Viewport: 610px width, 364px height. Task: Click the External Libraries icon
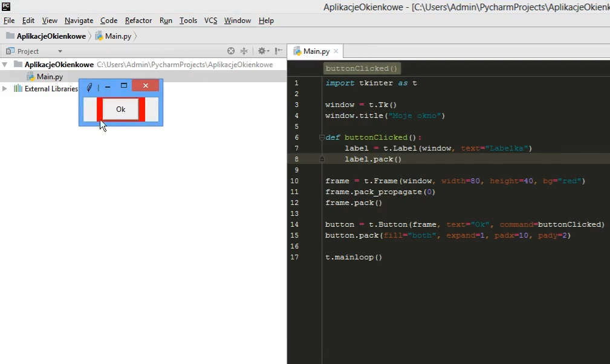point(18,88)
